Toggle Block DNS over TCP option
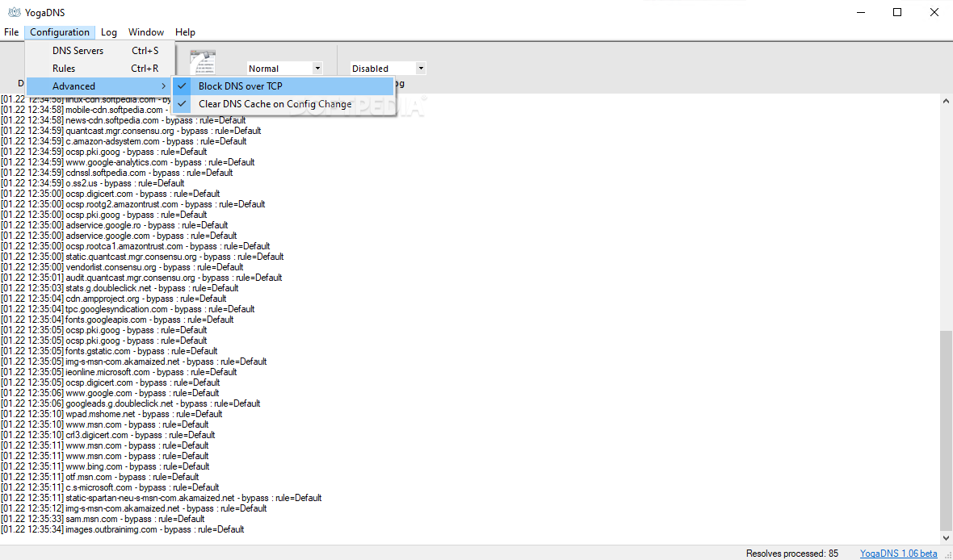The image size is (953, 560). click(283, 86)
